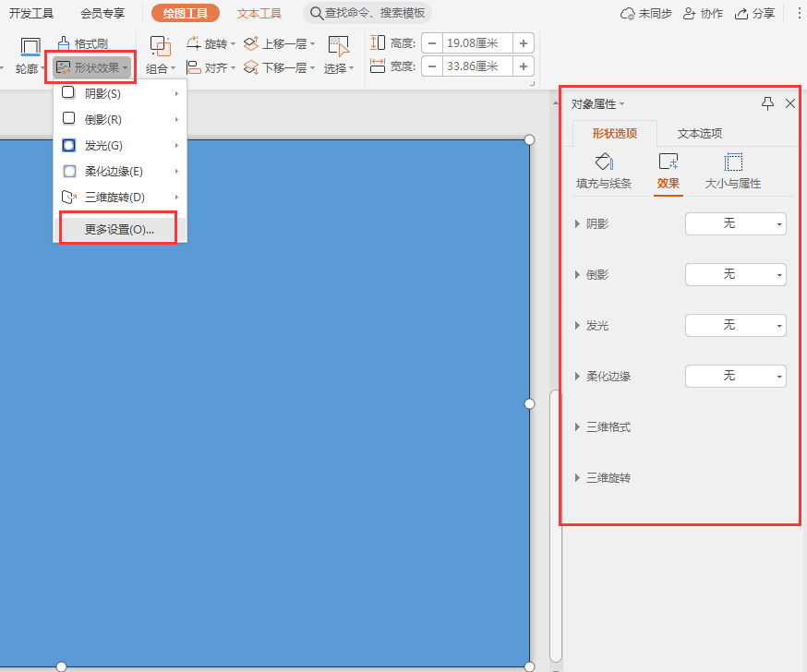Decrease height with minus button

[x=432, y=43]
